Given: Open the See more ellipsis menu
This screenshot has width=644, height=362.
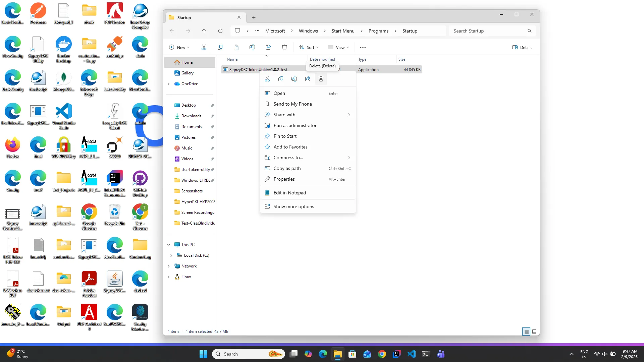Looking at the screenshot, I should (x=363, y=47).
